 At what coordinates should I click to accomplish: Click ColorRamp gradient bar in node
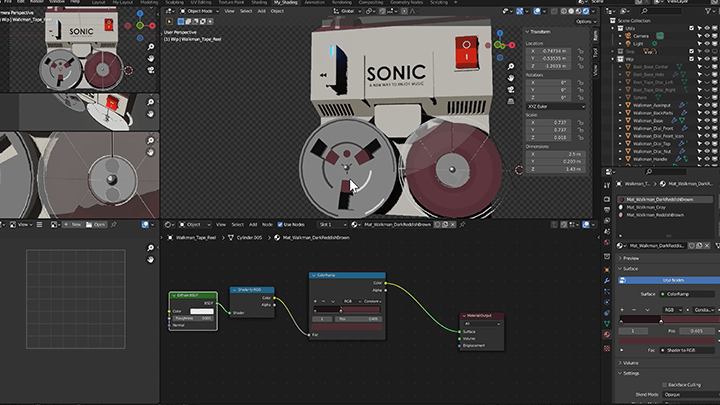(x=347, y=310)
